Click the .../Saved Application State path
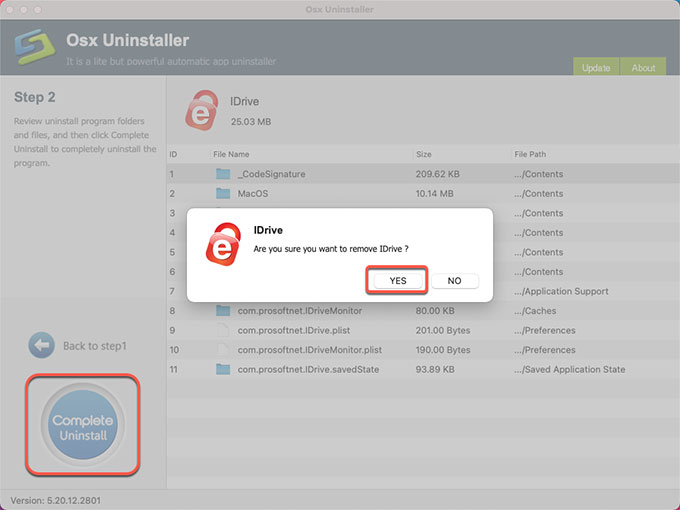This screenshot has height=510, width=680. (x=569, y=369)
